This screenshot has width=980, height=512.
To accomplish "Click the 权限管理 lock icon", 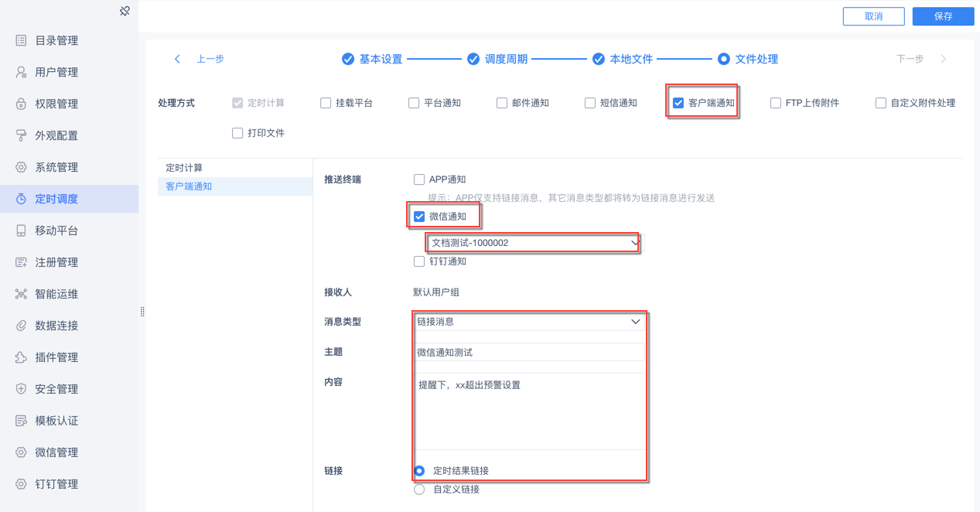I will point(21,104).
